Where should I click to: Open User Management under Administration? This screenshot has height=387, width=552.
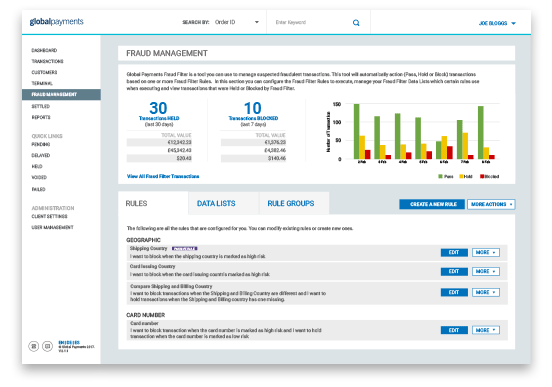coord(52,227)
